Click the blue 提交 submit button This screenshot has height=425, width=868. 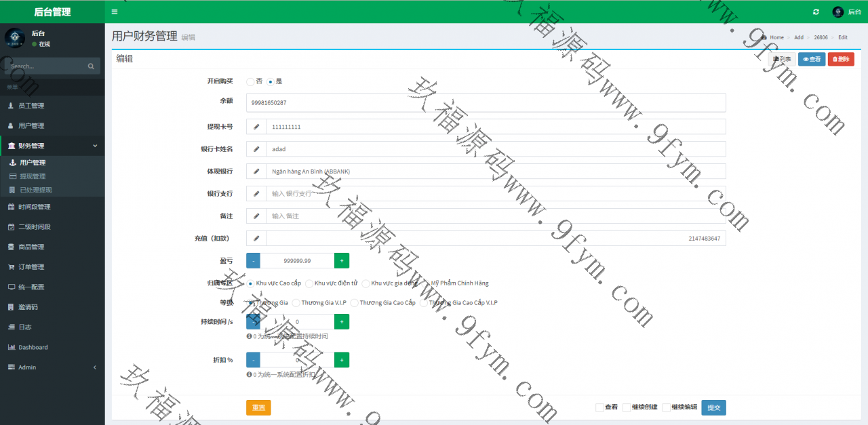[x=713, y=407]
